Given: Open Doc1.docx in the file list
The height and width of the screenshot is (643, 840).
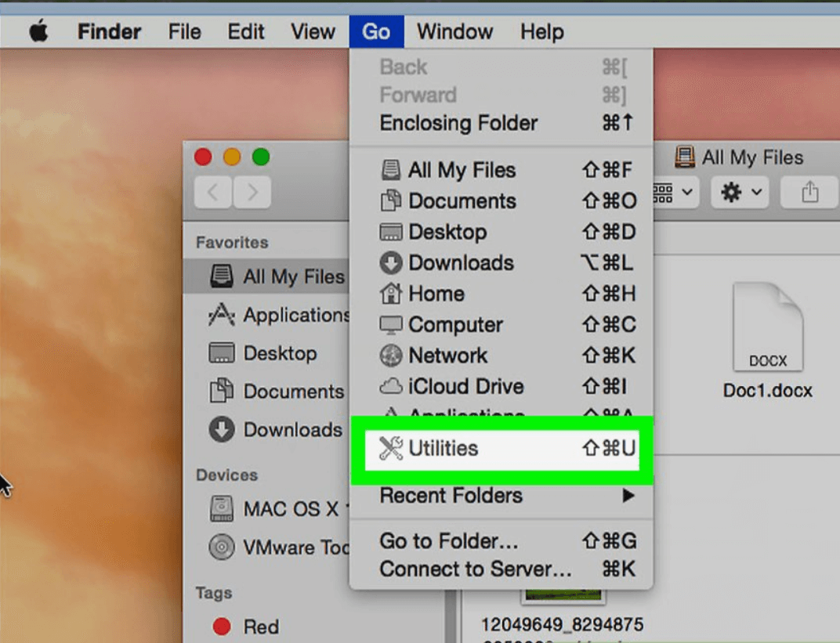Looking at the screenshot, I should tap(768, 345).
